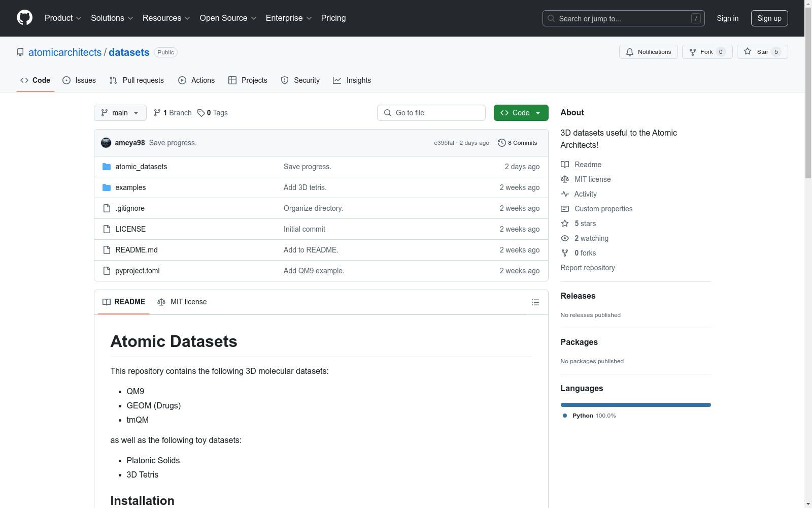Image resolution: width=812 pixels, height=508 pixels.
Task: Click the book icon next to Readme
Action: coord(565,165)
